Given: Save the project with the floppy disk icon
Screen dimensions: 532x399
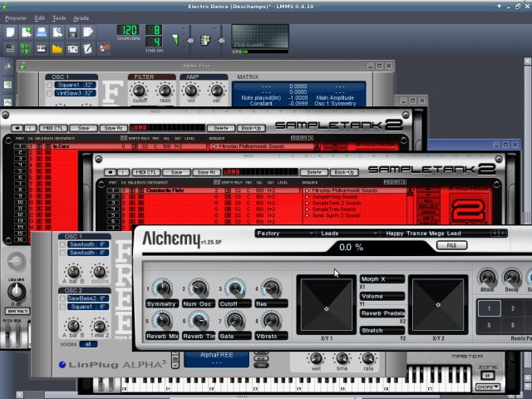Looking at the screenshot, I should pos(72,32).
